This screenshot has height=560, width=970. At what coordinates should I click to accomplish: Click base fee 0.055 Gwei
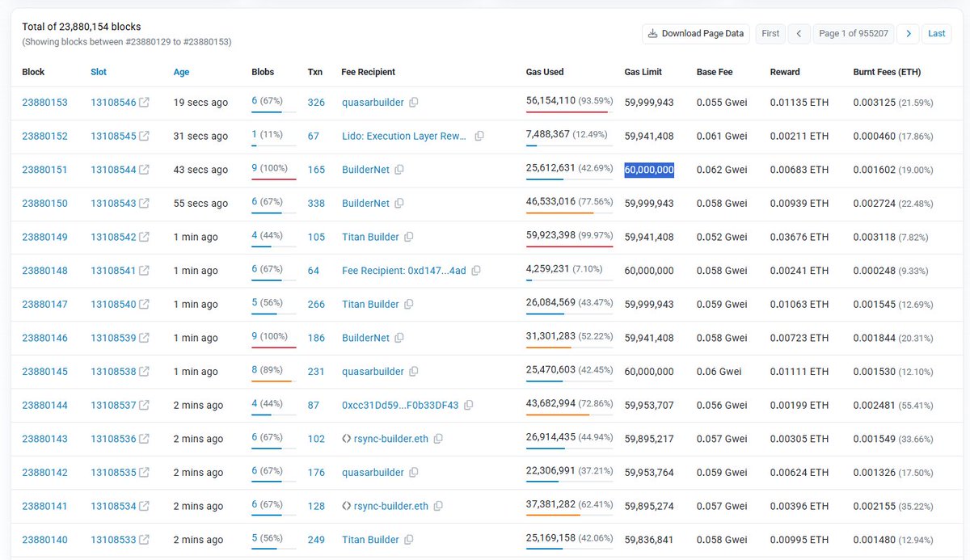click(x=722, y=103)
